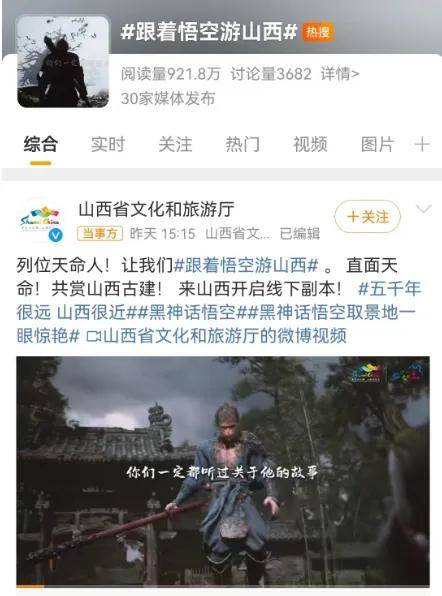Open the topic cover thumbnail image
The width and height of the screenshot is (442, 596).
click(x=63, y=62)
